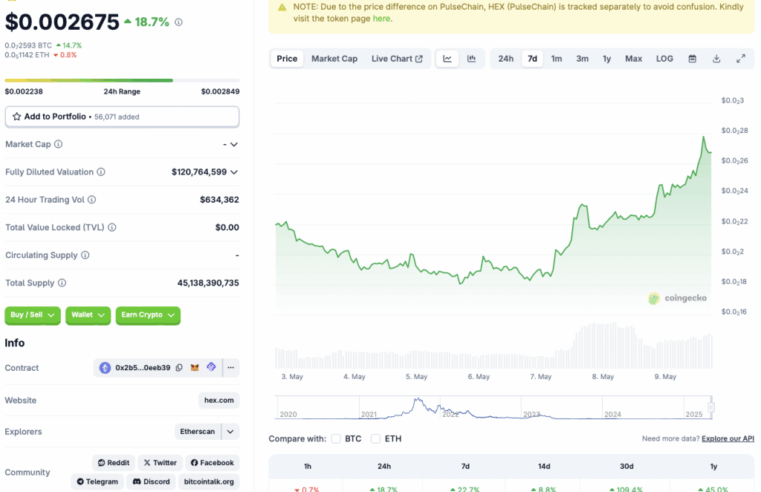
Task: Expand the Market Cap chevron
Action: point(234,145)
